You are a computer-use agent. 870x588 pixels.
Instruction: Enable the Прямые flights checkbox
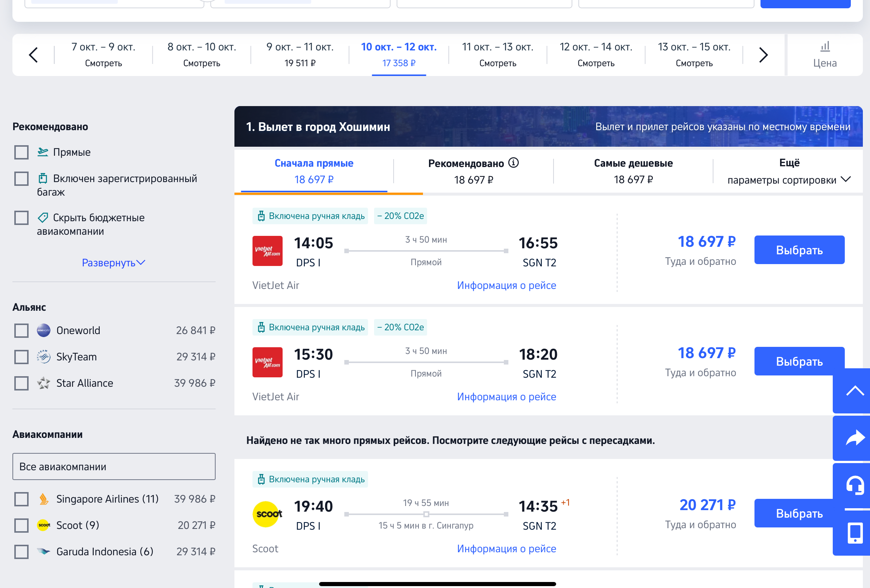click(x=21, y=152)
